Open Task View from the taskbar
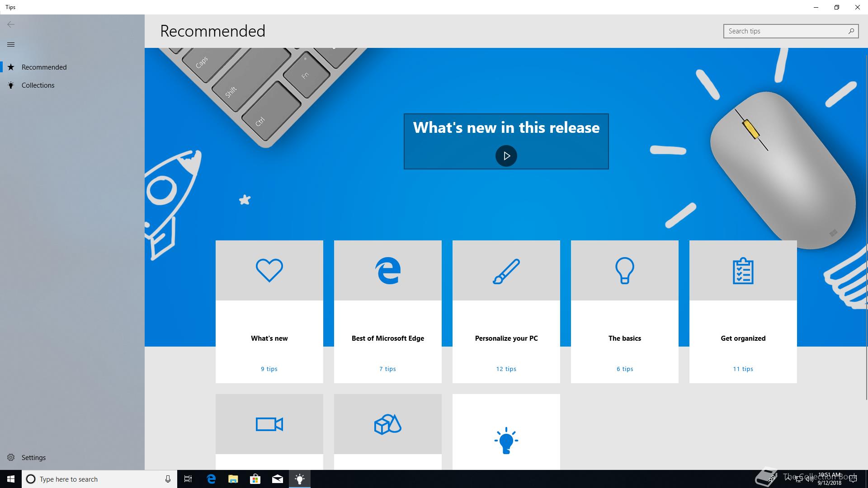Screen dimensions: 868x488 tap(188, 479)
